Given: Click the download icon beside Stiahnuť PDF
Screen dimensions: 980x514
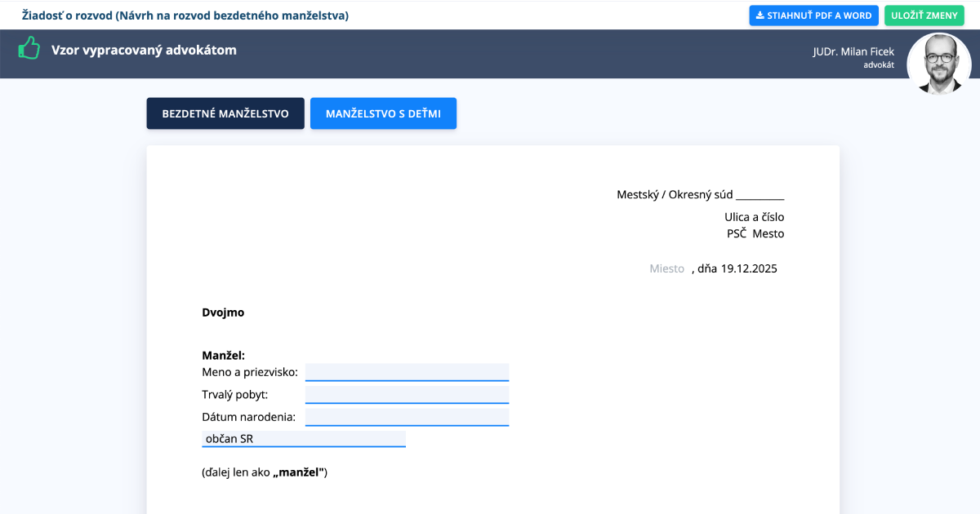Looking at the screenshot, I should [x=759, y=16].
